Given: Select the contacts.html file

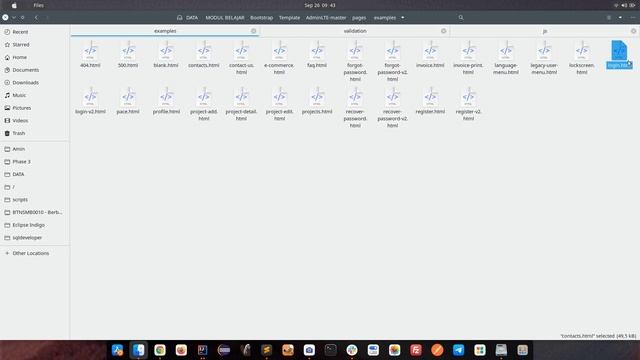Looking at the screenshot, I should click(204, 55).
